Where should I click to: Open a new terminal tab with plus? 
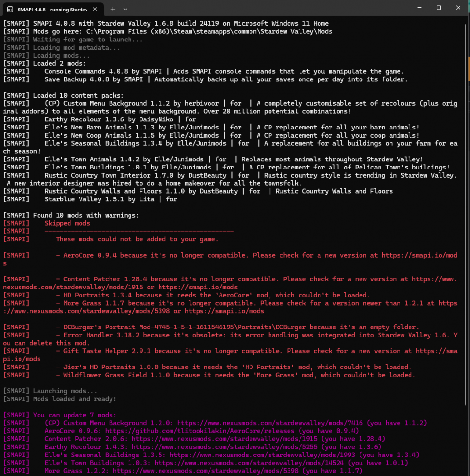pos(113,9)
